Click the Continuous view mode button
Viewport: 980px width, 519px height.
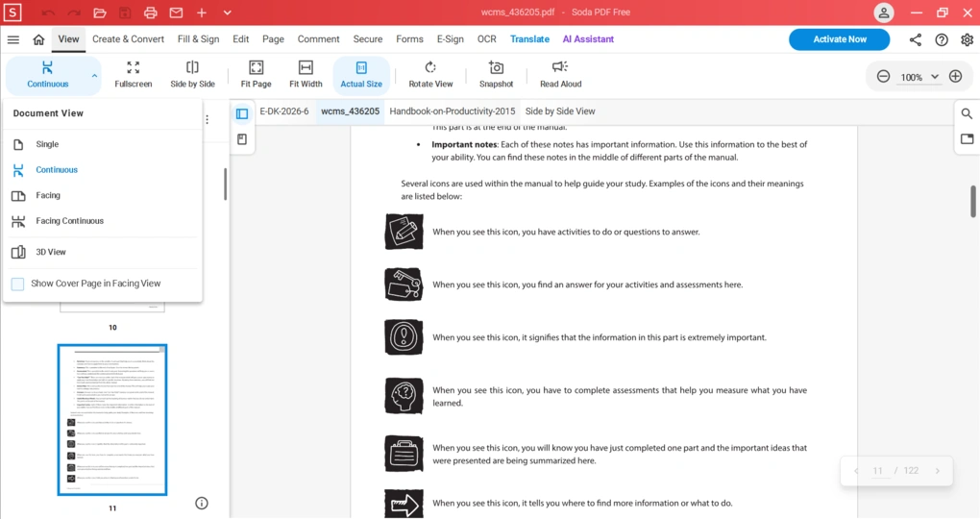click(47, 74)
